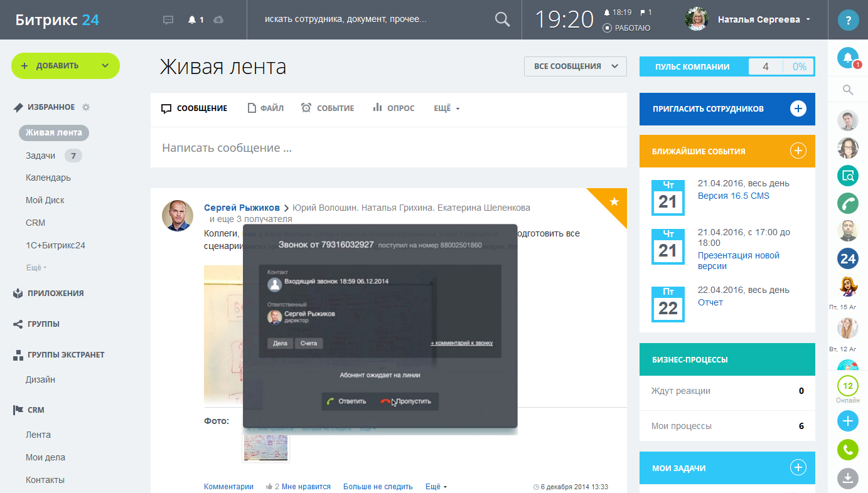
Task: Open the chat messages icon in header
Action: click(x=168, y=20)
